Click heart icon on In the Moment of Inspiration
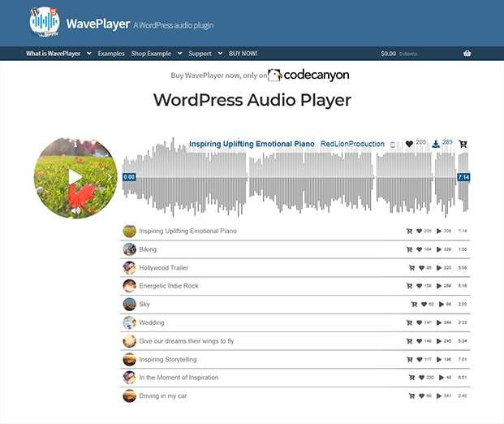This screenshot has height=424, width=504. tap(421, 378)
